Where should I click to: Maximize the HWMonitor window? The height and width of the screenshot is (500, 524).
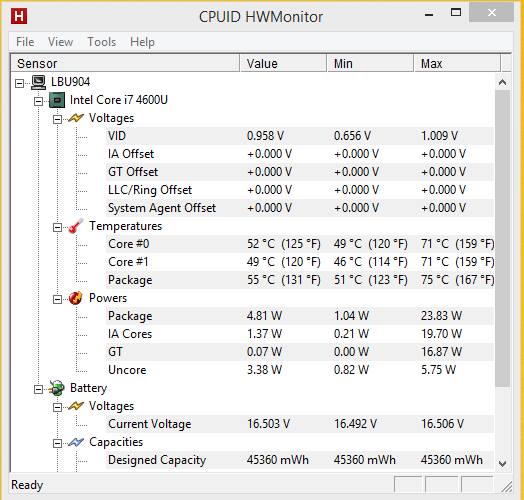(456, 13)
